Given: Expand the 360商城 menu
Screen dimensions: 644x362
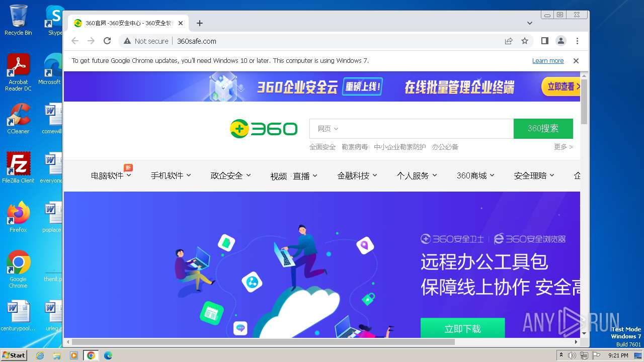Looking at the screenshot, I should [475, 175].
